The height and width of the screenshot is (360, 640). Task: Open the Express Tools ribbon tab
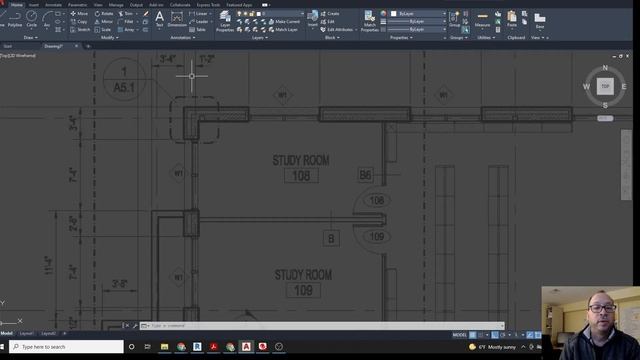[x=208, y=5]
